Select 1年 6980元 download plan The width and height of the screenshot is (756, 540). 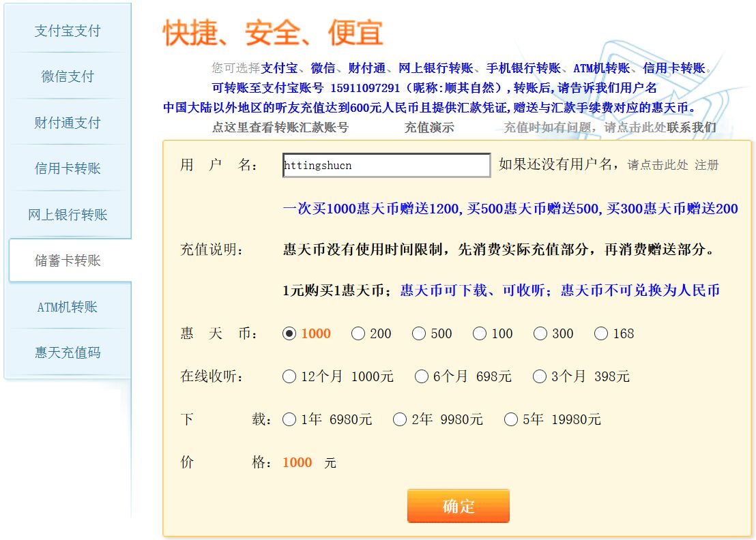[x=289, y=419]
